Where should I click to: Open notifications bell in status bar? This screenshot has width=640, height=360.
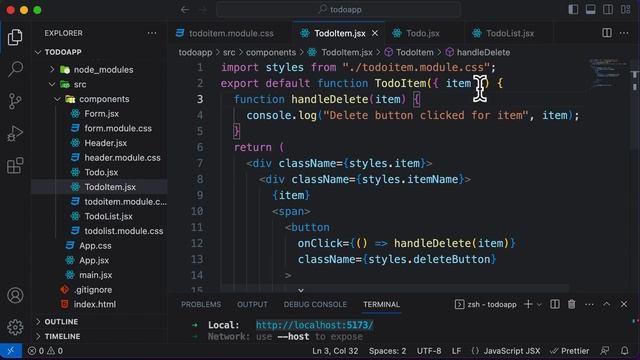point(624,351)
